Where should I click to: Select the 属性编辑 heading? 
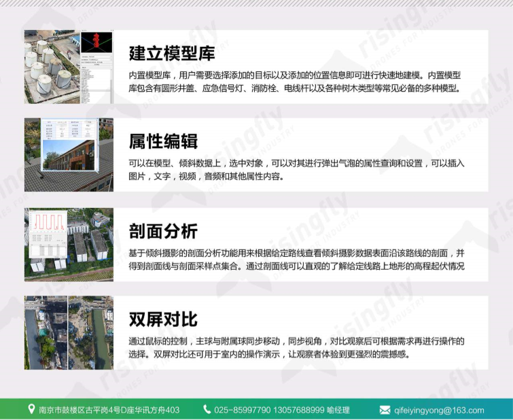click(163, 141)
